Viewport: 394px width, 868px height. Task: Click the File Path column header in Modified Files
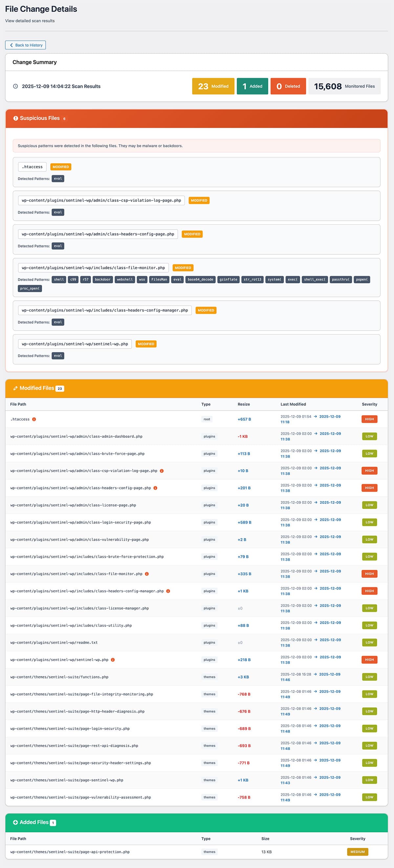point(18,404)
